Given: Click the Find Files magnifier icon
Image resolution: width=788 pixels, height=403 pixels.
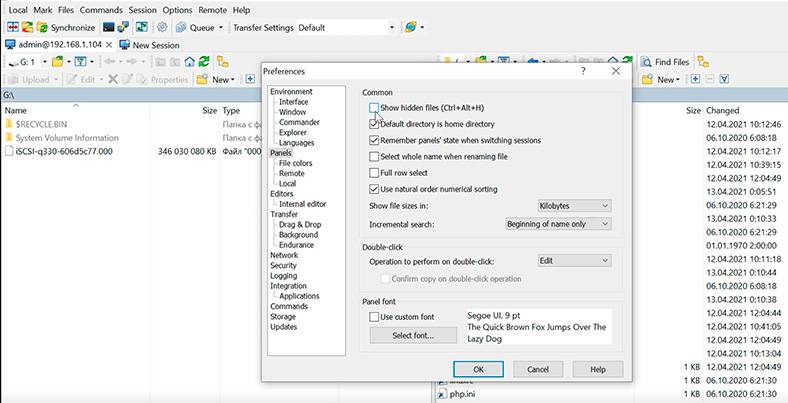Looking at the screenshot, I should [646, 62].
